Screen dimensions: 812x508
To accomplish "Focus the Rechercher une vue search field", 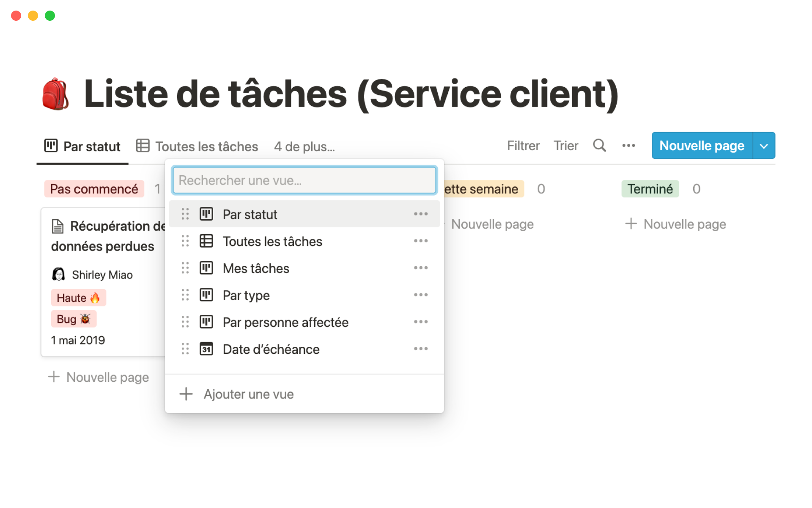I will click(x=304, y=180).
